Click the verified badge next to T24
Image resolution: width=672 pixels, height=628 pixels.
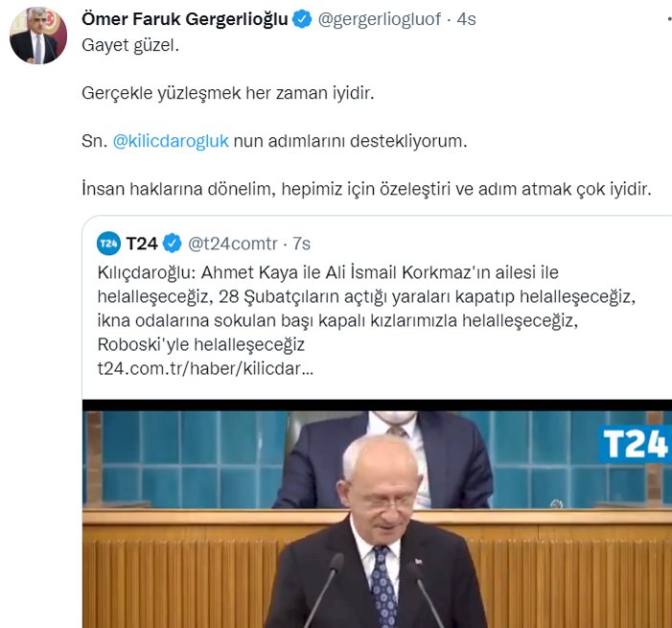click(x=172, y=244)
